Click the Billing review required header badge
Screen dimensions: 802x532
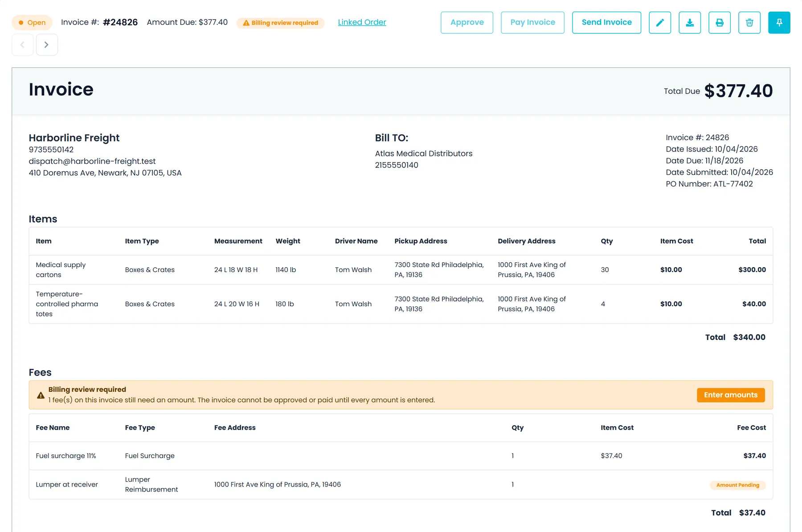click(x=280, y=23)
